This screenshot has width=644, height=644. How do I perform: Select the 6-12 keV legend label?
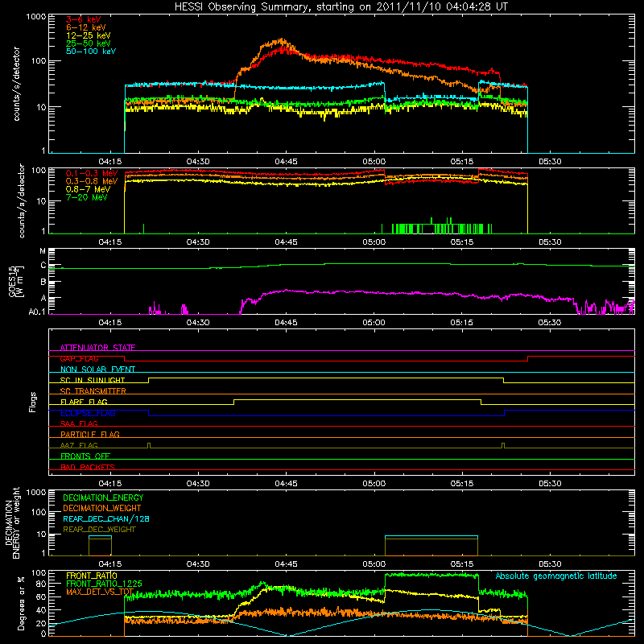86,27
